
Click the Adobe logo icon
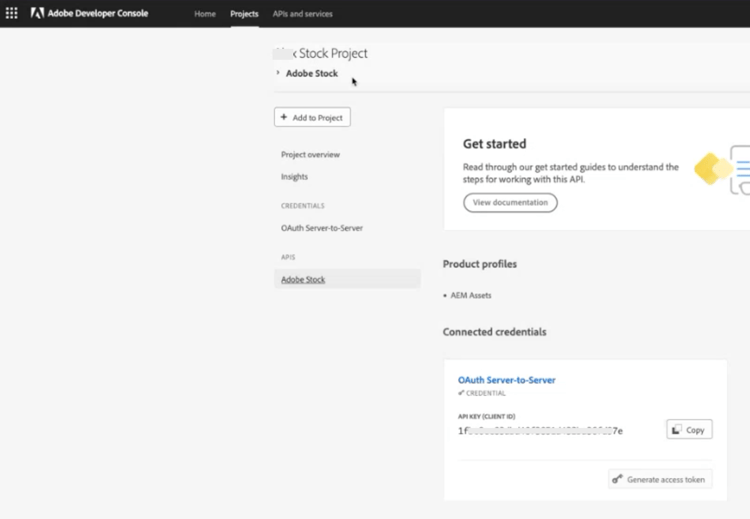(37, 14)
